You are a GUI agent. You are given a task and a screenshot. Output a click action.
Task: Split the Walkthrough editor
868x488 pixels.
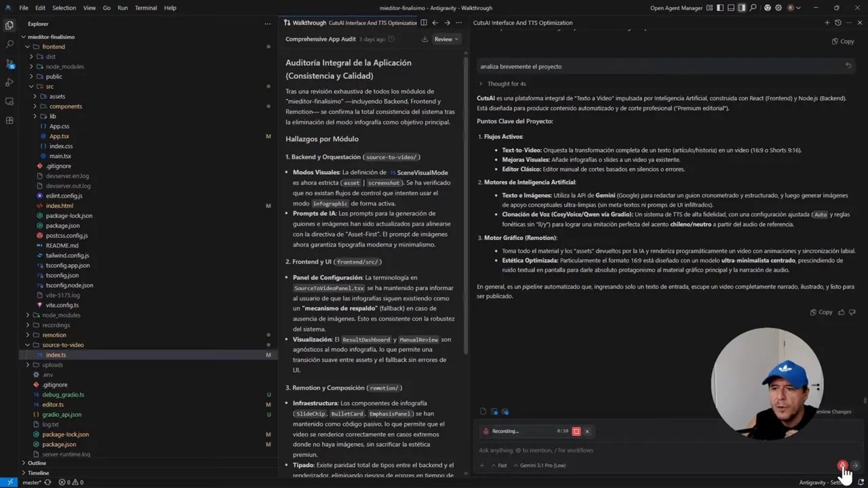(423, 22)
